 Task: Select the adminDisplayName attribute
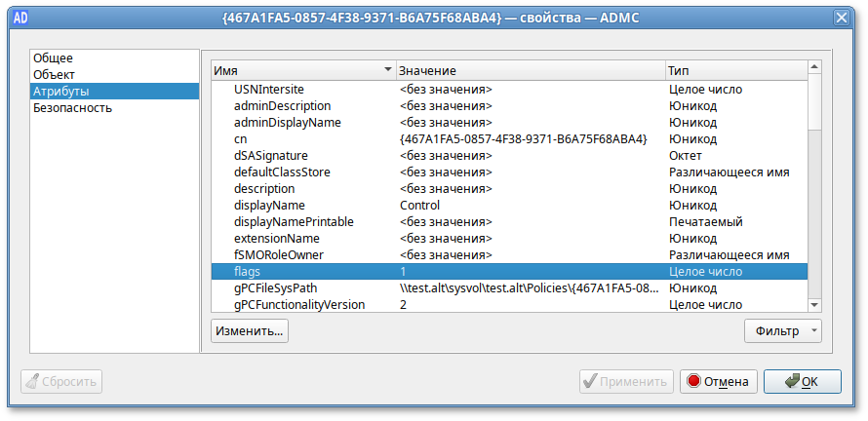click(x=509, y=122)
